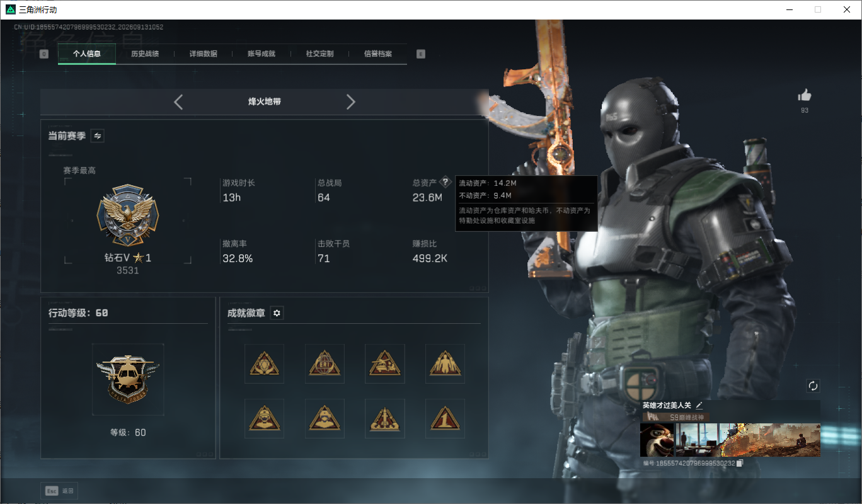862x504 pixels.
Task: Select the number 1 red triangle badge
Action: coord(445,418)
